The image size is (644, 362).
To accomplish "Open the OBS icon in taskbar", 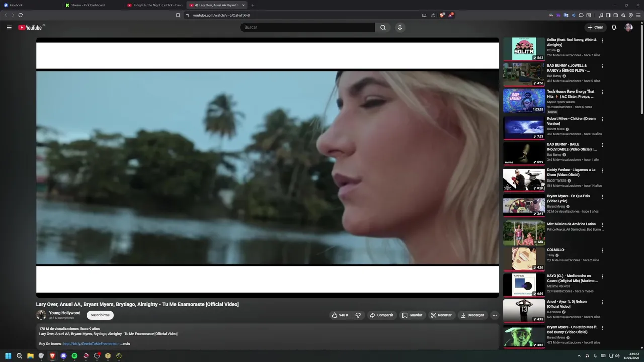I will (x=97, y=356).
